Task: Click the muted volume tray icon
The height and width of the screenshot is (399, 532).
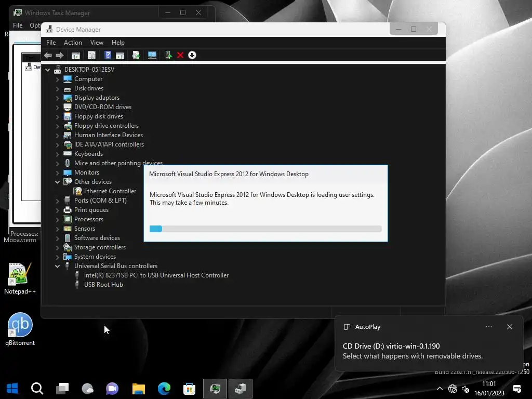Action: (465, 389)
